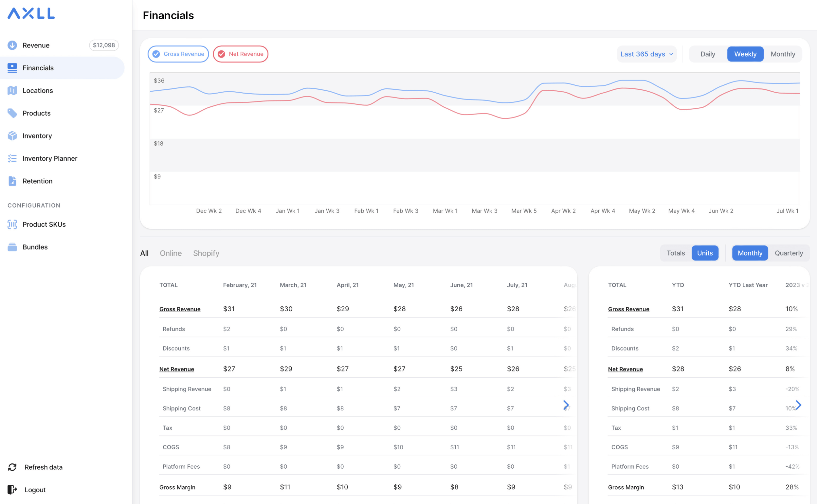This screenshot has height=504, width=817.
Task: Click the YTD column header
Action: [678, 285]
